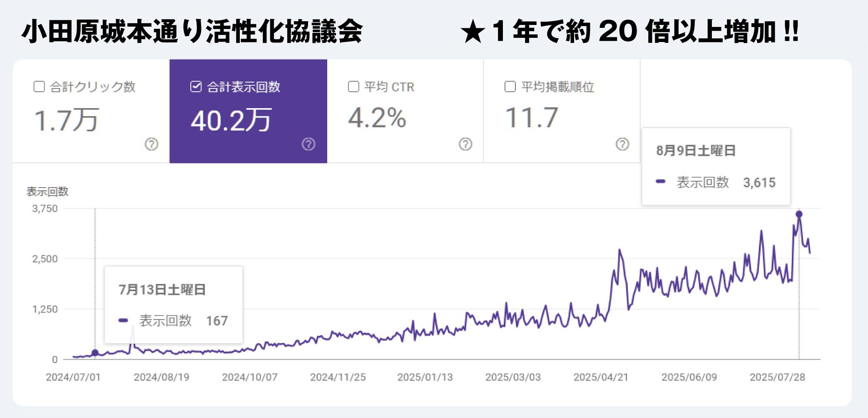Click the July 13 data point on chart
Image resolution: width=868 pixels, height=418 pixels.
coord(95,353)
